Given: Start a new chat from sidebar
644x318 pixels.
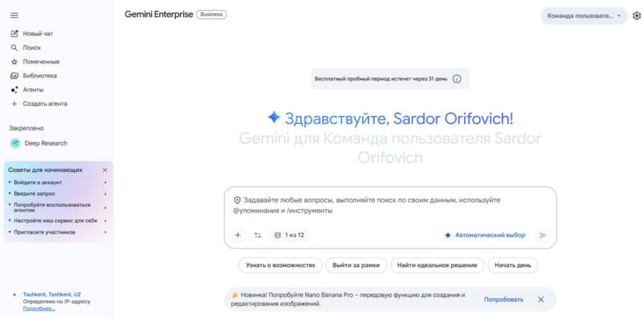Looking at the screenshot, I should pos(37,33).
